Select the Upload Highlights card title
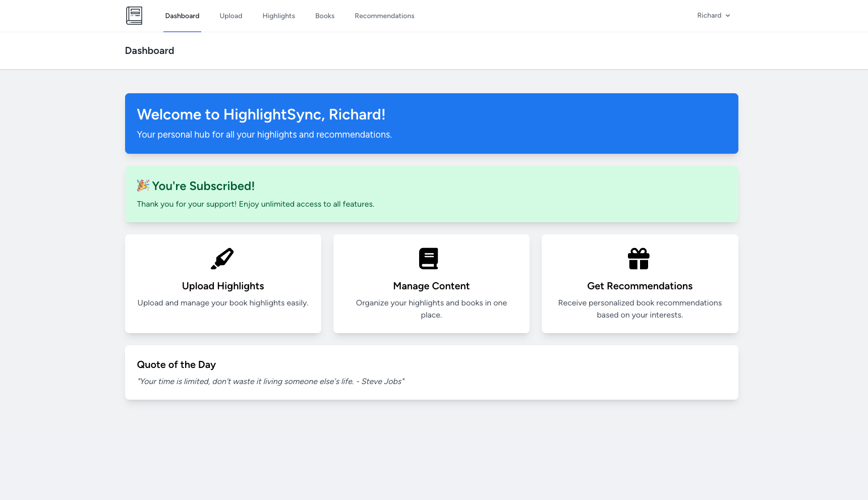 (223, 286)
